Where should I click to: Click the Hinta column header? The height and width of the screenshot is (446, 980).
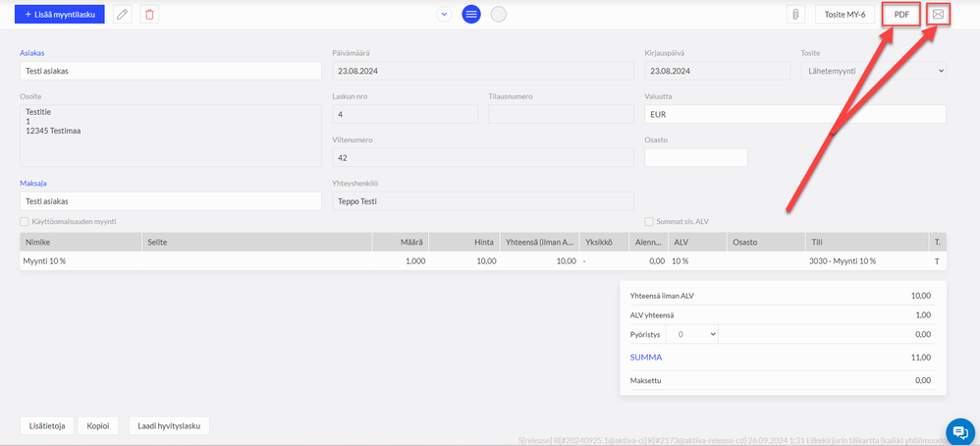(x=464, y=242)
